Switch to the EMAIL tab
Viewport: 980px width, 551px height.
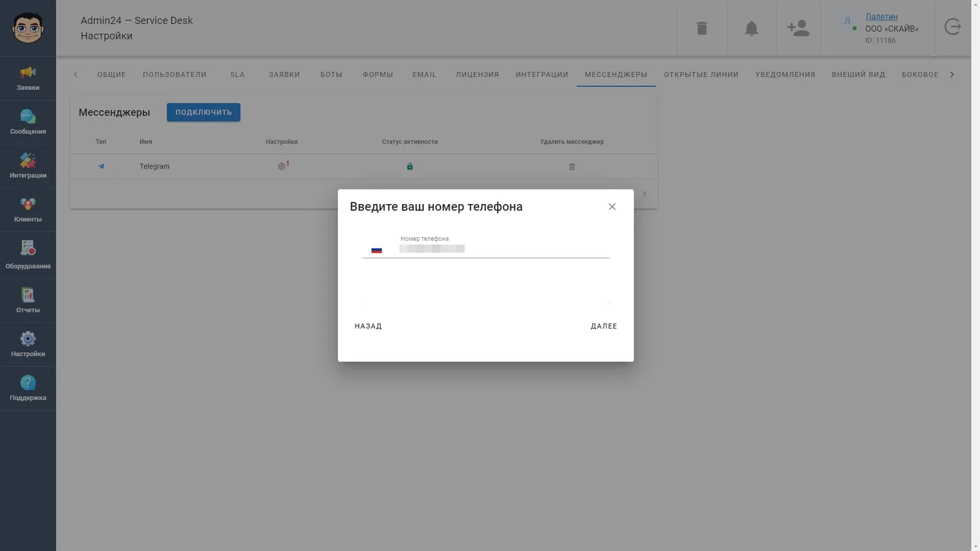[x=424, y=75]
